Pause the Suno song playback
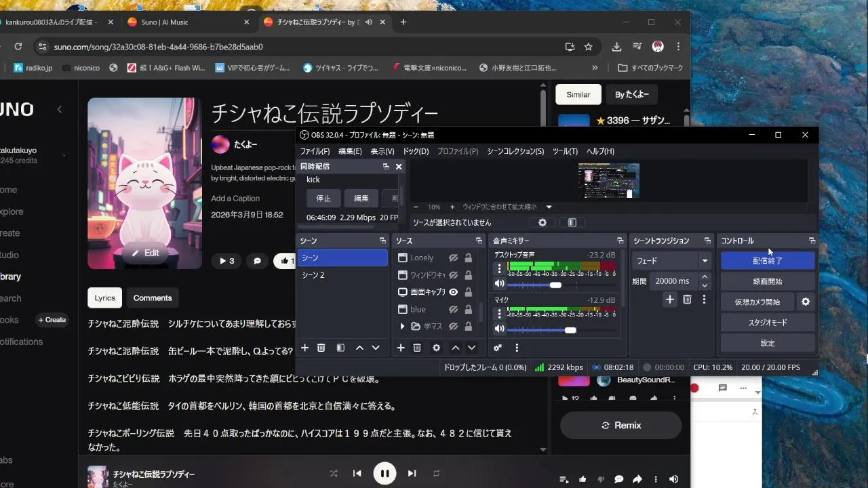Viewport: 868px width, 488px height. pyautogui.click(x=384, y=473)
